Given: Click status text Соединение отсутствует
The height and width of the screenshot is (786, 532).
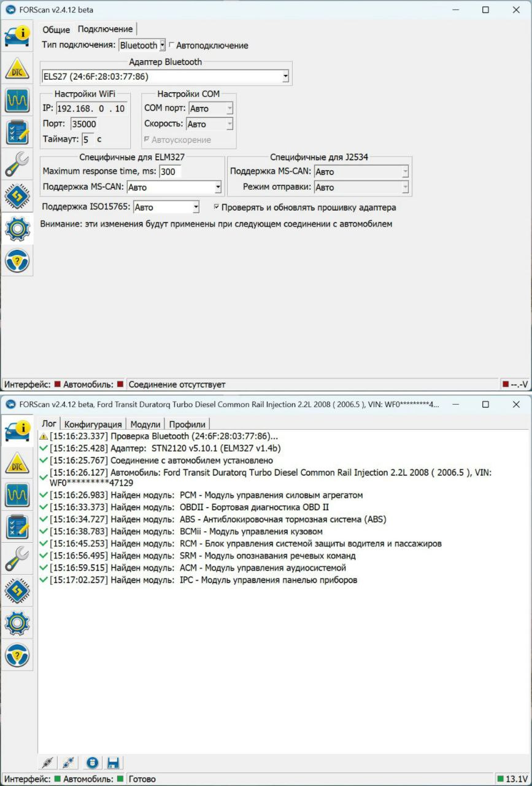Looking at the screenshot, I should 177,384.
